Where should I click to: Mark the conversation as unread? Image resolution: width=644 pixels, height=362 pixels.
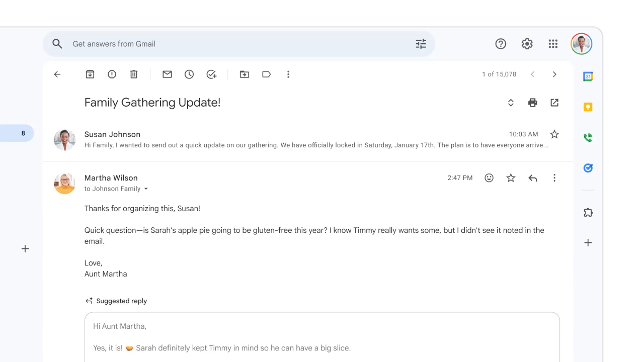[x=167, y=74]
